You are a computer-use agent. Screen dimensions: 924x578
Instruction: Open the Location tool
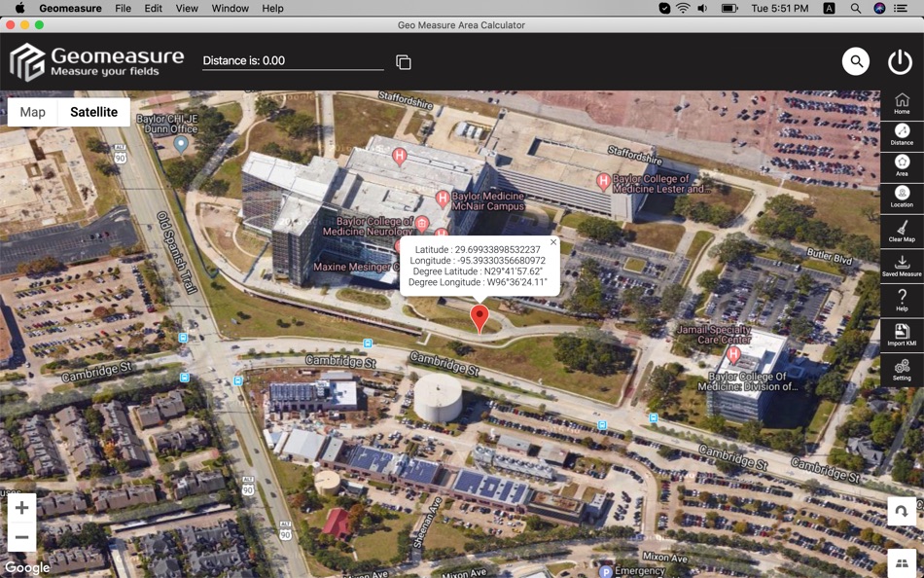pos(902,197)
